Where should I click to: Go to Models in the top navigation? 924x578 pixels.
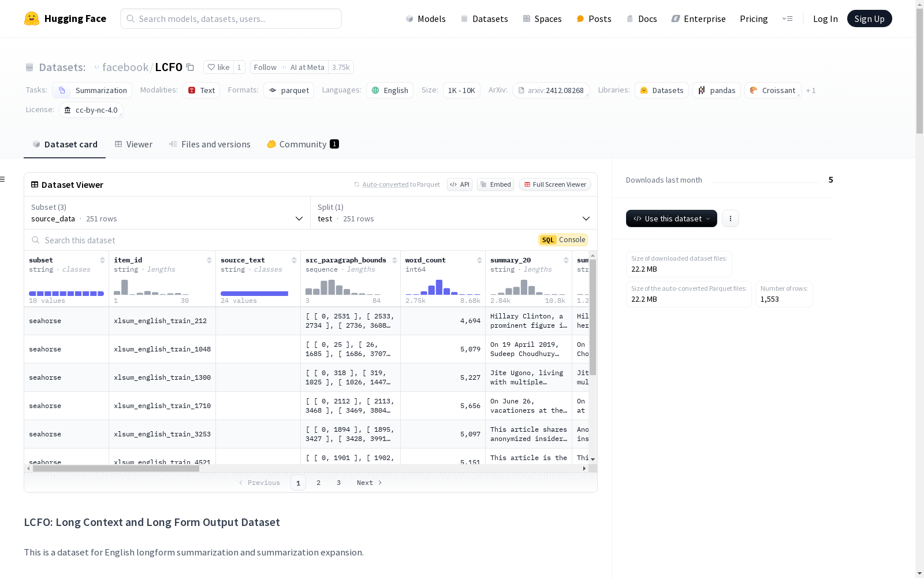[x=426, y=18]
